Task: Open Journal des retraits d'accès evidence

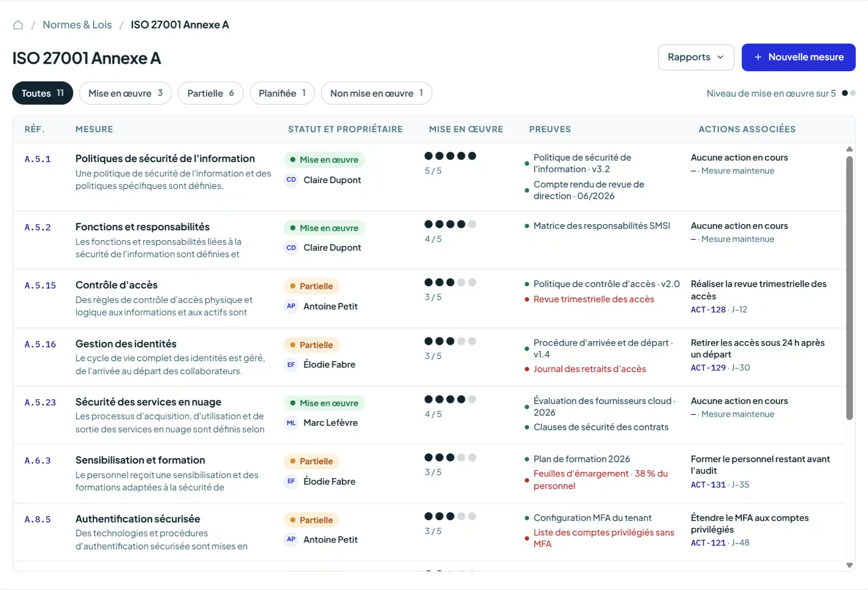Action: pyautogui.click(x=590, y=369)
